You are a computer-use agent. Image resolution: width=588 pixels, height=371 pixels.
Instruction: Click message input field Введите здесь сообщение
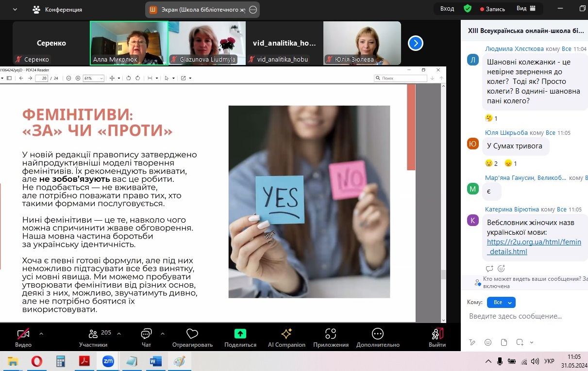click(x=524, y=316)
